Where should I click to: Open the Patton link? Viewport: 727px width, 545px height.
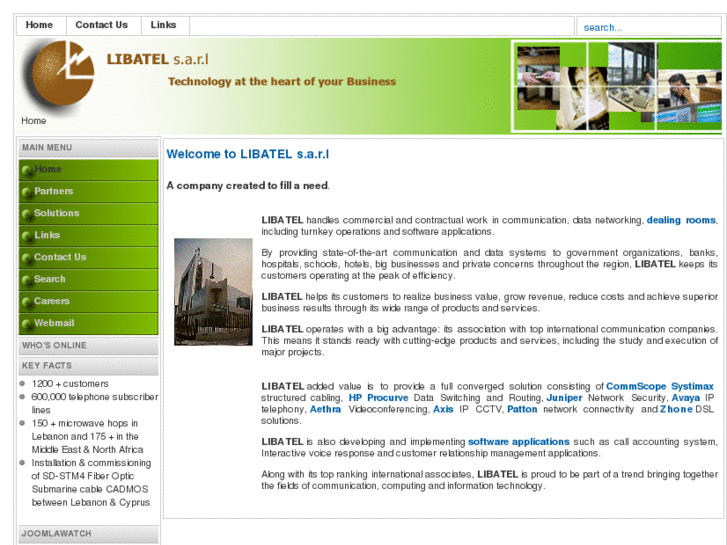click(x=522, y=410)
